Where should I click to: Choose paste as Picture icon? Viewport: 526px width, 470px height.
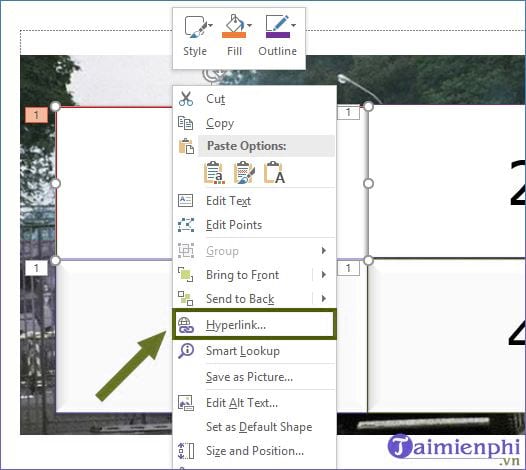pos(244,173)
